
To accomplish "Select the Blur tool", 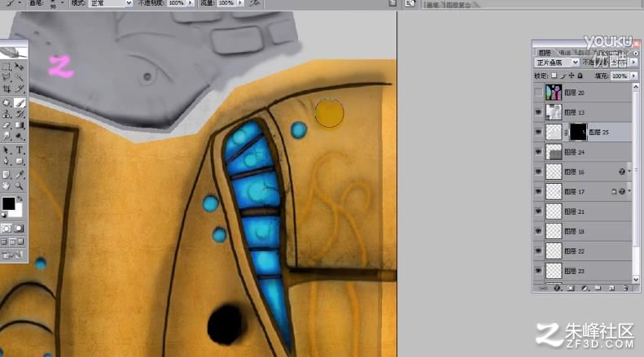I will coord(7,137).
